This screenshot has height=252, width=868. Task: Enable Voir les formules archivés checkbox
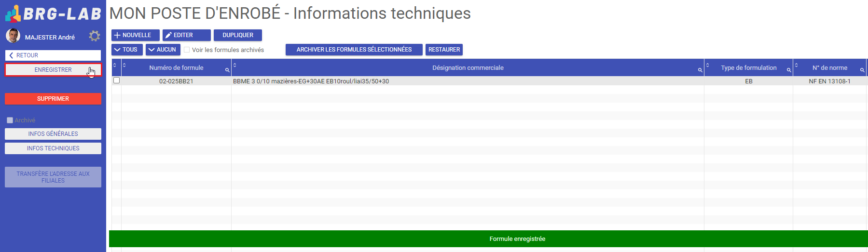click(187, 50)
